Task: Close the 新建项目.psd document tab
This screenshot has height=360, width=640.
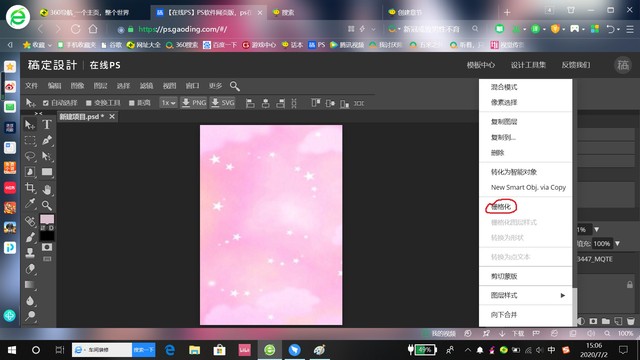Action: coord(112,117)
